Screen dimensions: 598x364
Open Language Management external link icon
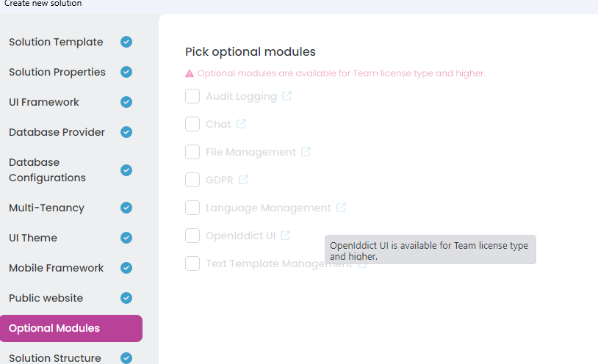click(x=341, y=208)
